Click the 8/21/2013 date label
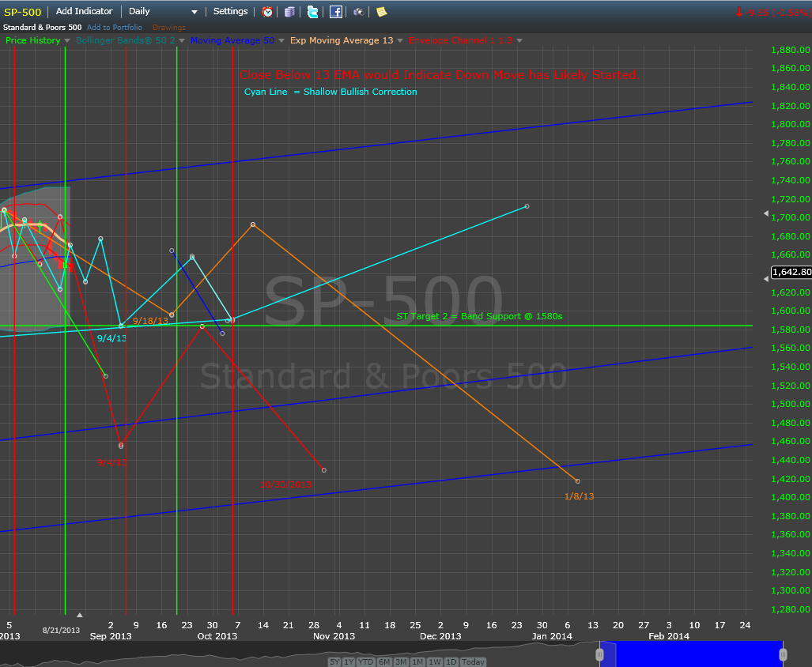Image resolution: width=812 pixels, height=667 pixels. pyautogui.click(x=61, y=631)
